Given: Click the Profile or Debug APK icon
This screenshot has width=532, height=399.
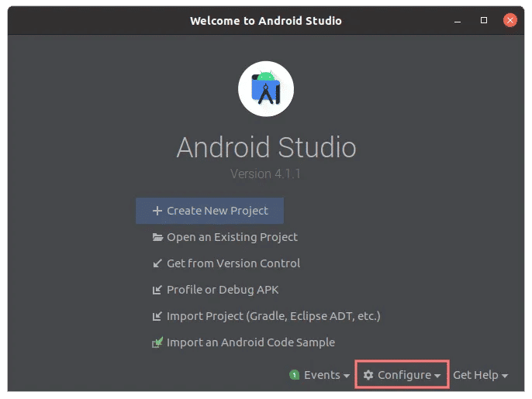Looking at the screenshot, I should tap(157, 290).
